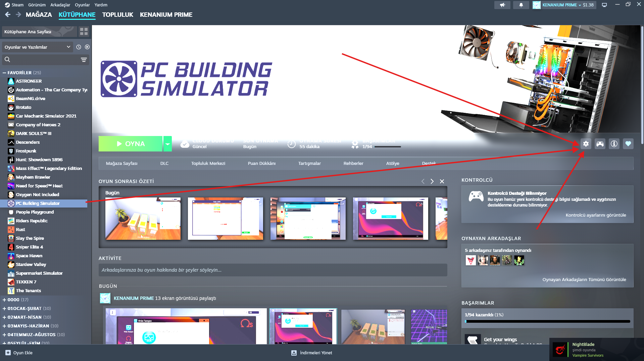Open dropdown arrow beside OYNA button
This screenshot has height=361, width=644.
point(167,144)
